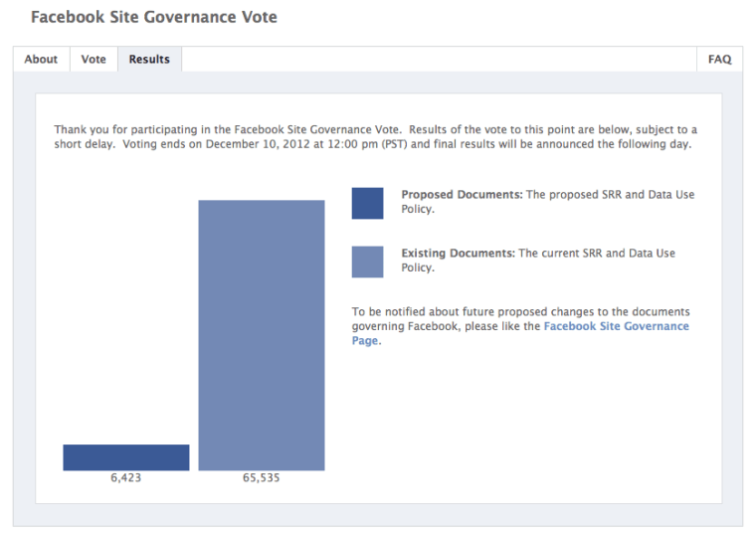
Task: Click the Proposed Documents bar in the chart
Action: tap(126, 457)
